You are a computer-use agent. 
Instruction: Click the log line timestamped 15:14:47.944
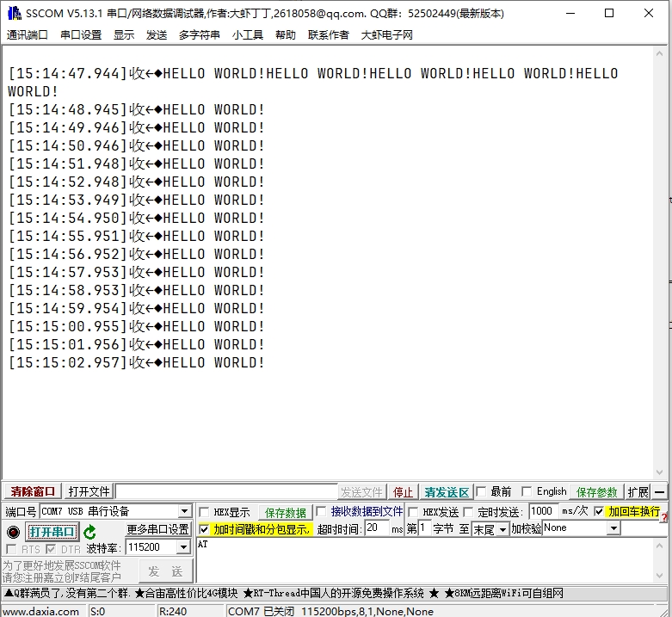(x=313, y=83)
